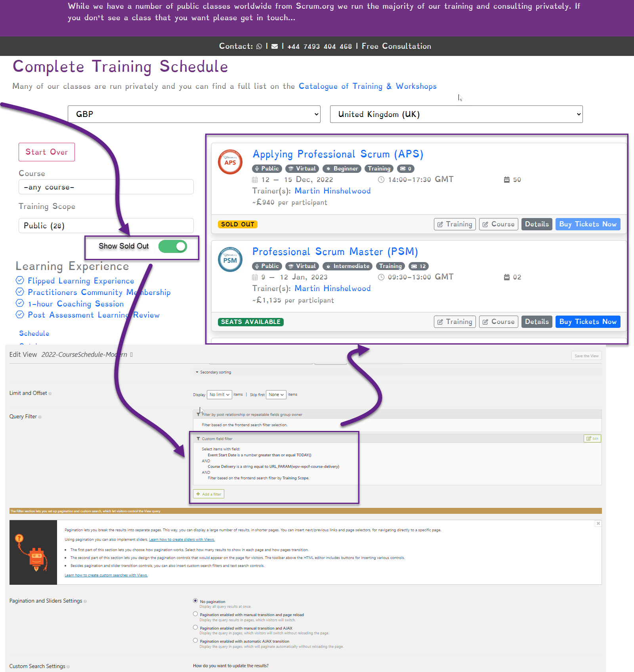Expand the Secondary sorting section
This screenshot has width=634, height=672.
pyautogui.click(x=214, y=372)
